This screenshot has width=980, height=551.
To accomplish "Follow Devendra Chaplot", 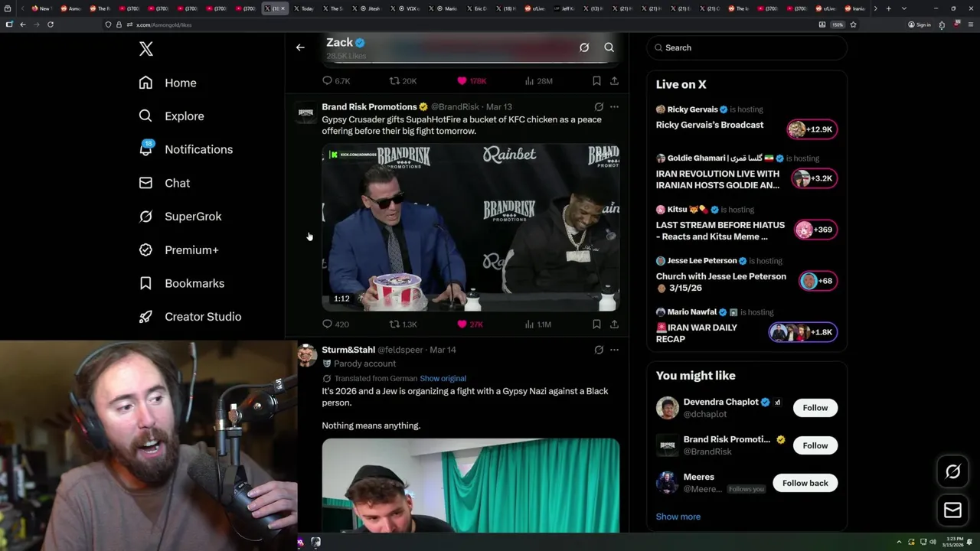I will [815, 408].
